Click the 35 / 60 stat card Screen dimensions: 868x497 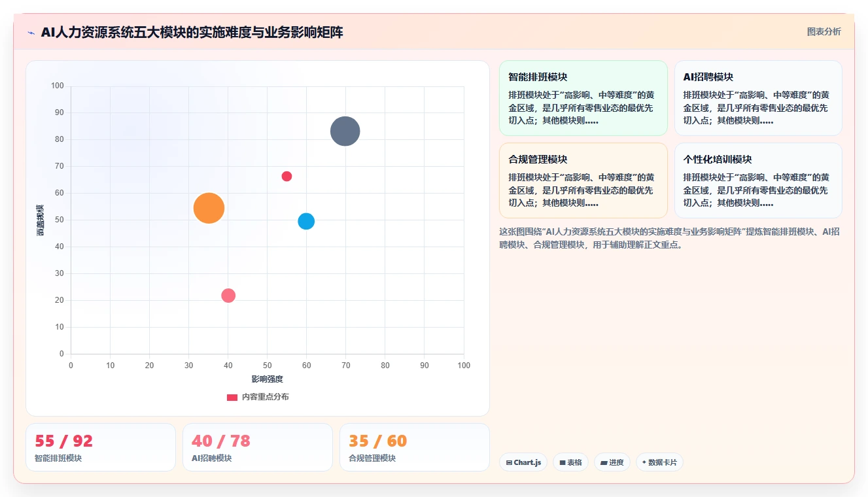pos(415,447)
